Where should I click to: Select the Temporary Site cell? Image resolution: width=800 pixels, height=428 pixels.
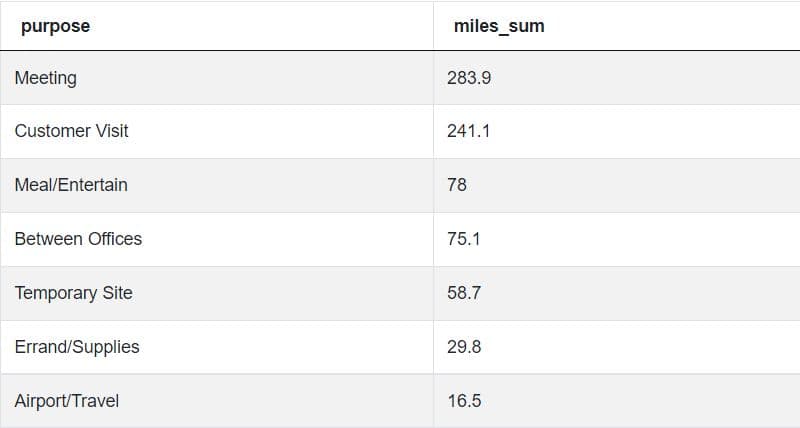73,293
